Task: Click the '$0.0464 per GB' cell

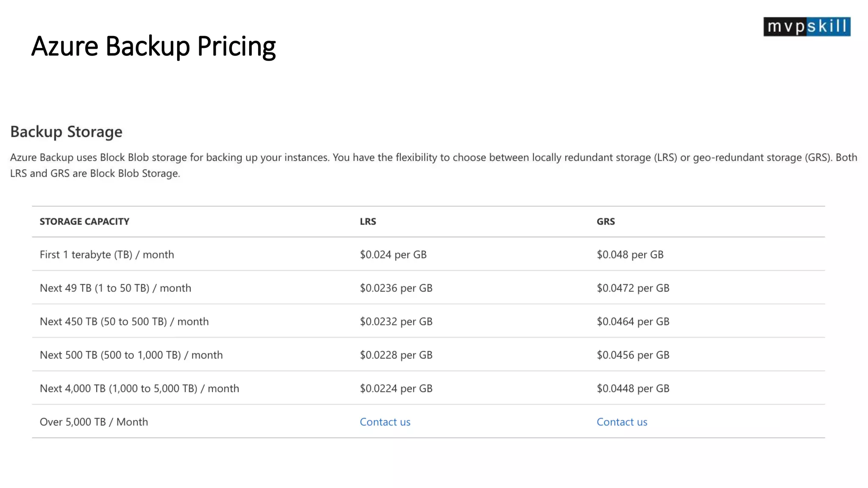Action: click(x=633, y=322)
